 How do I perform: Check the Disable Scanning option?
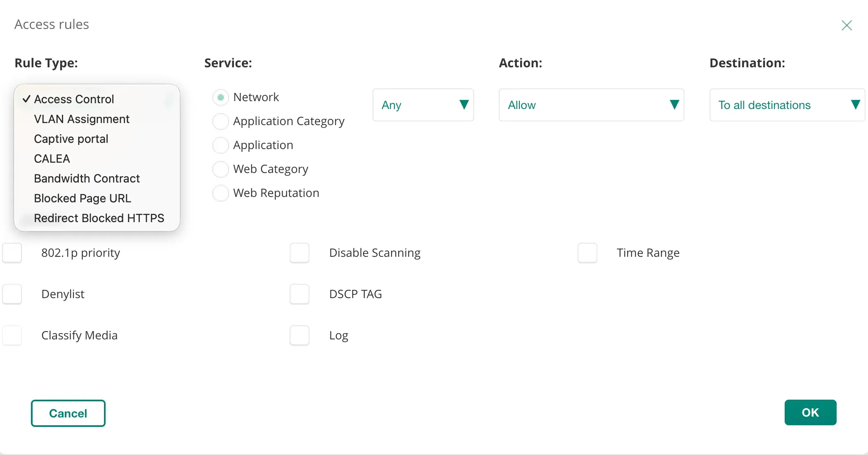[x=300, y=253]
